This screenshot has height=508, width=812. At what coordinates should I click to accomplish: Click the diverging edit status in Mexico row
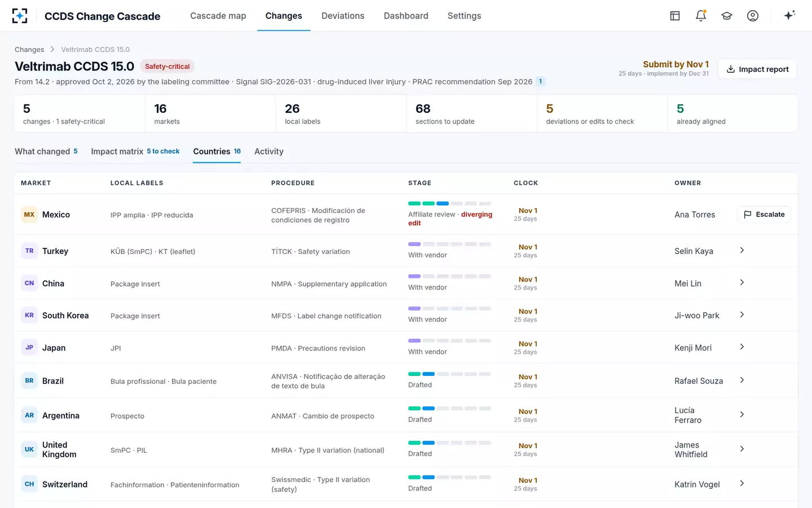tap(450, 218)
